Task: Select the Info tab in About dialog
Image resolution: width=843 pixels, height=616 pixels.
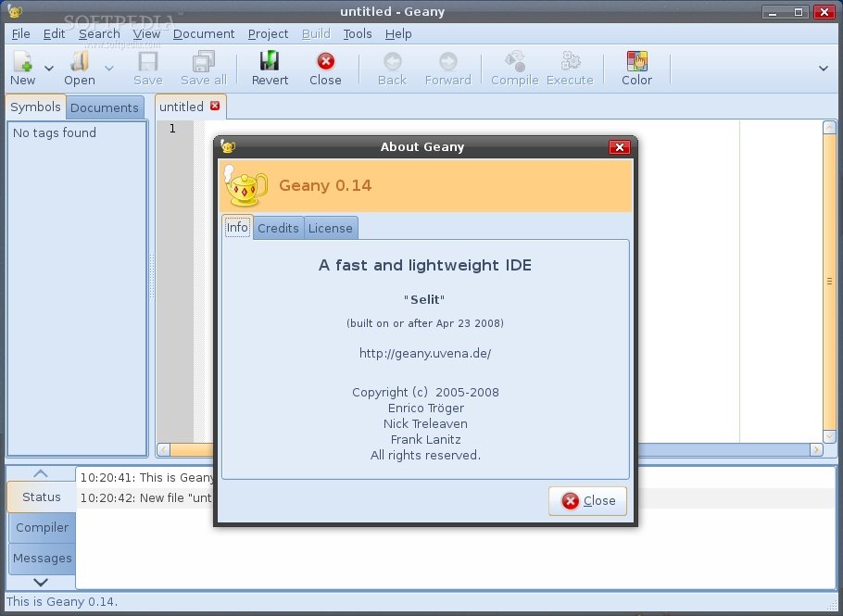Action: click(237, 227)
